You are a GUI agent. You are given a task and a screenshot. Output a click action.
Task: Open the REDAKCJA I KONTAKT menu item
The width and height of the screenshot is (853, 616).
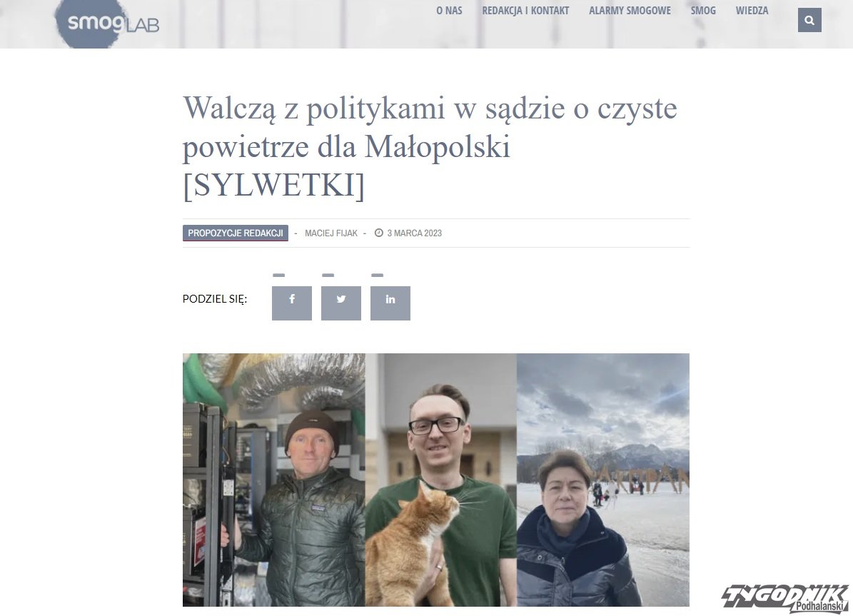pyautogui.click(x=525, y=10)
